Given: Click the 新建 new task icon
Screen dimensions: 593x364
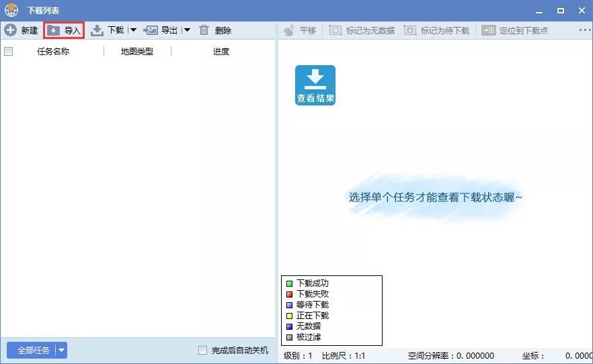Looking at the screenshot, I should coord(11,30).
